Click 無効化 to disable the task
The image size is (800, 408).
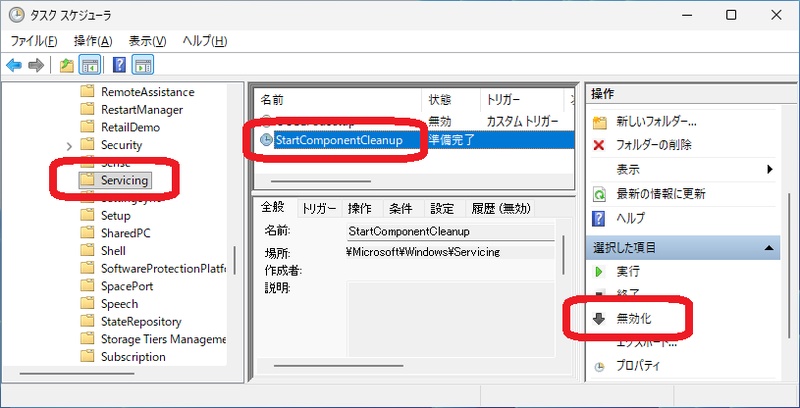tap(634, 319)
